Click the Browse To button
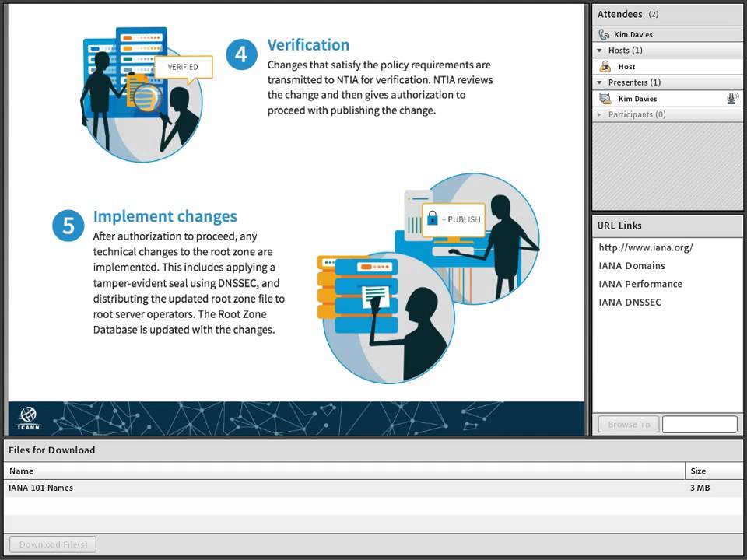The width and height of the screenshot is (747, 560). [x=629, y=425]
